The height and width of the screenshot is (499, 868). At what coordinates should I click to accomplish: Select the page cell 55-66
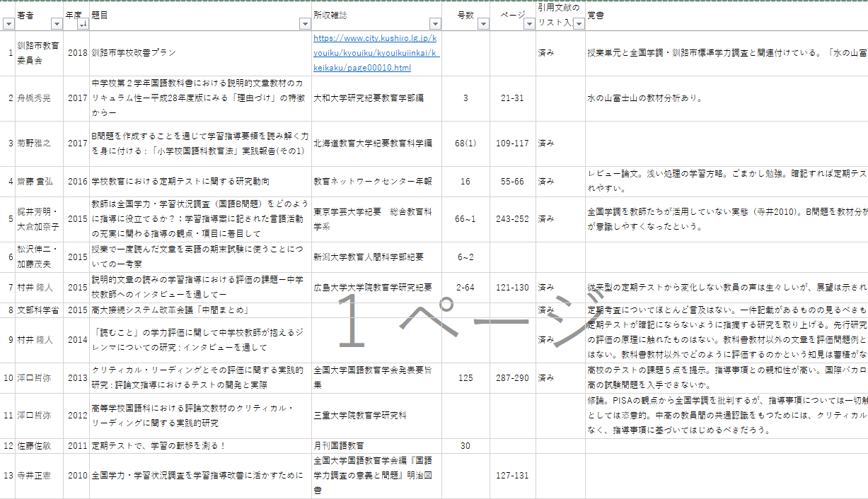click(x=513, y=182)
